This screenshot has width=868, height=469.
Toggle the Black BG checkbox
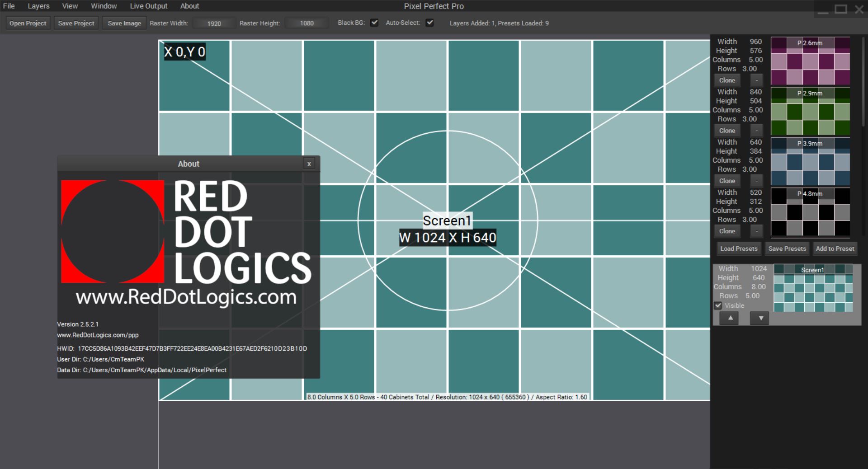click(374, 23)
